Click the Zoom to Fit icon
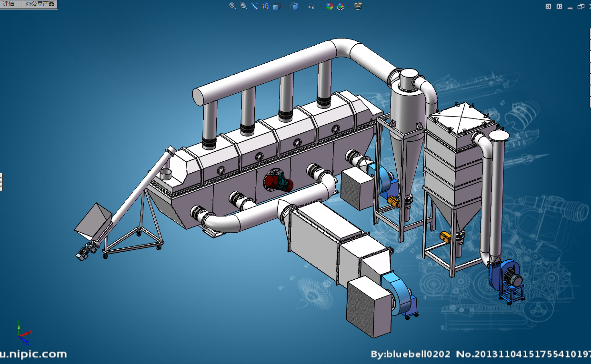Screen dimensions: 591x364 [233, 6]
